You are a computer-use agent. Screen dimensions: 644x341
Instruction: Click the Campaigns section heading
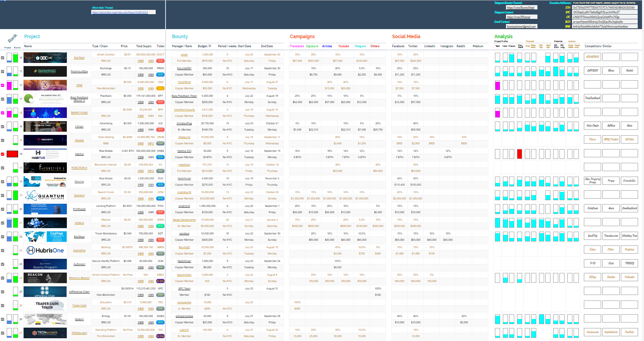tap(302, 37)
